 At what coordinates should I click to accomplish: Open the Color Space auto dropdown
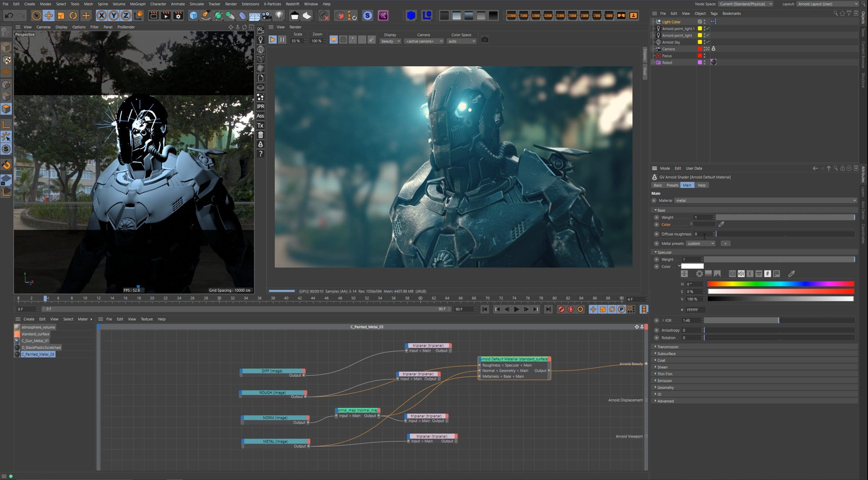click(461, 41)
